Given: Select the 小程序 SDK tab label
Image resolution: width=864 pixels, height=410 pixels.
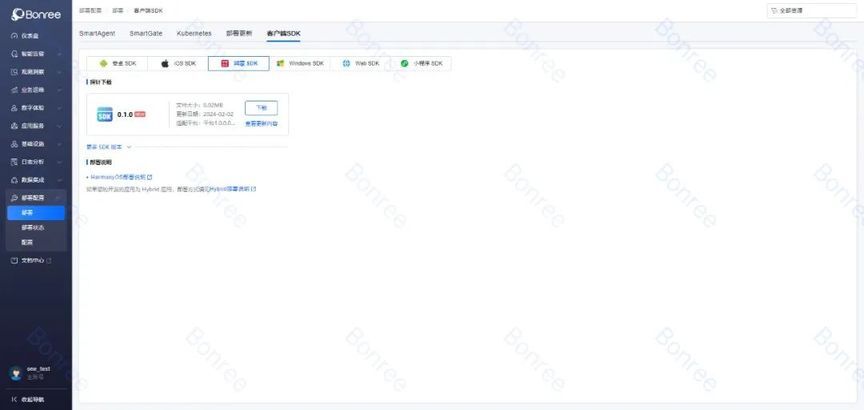Looking at the screenshot, I should 428,63.
